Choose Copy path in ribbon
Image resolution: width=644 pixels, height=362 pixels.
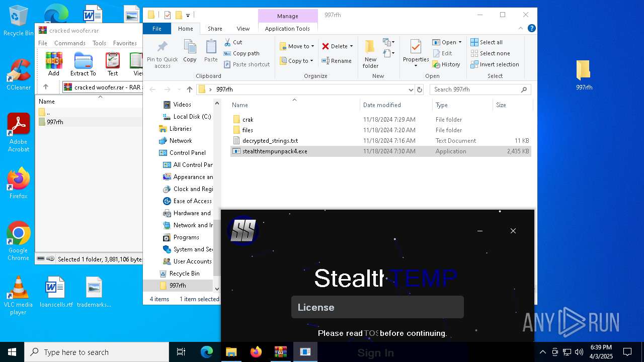(x=242, y=53)
